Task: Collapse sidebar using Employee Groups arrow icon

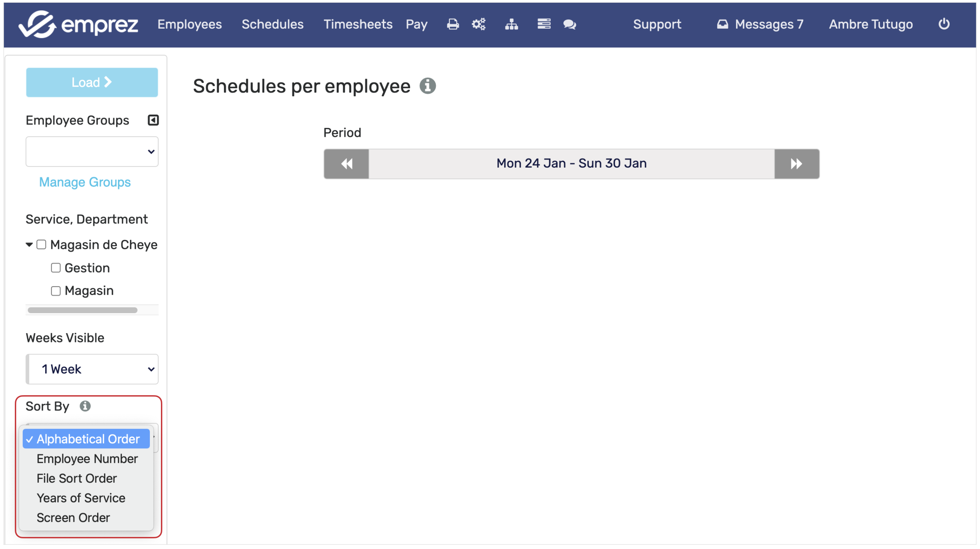Action: click(x=153, y=120)
